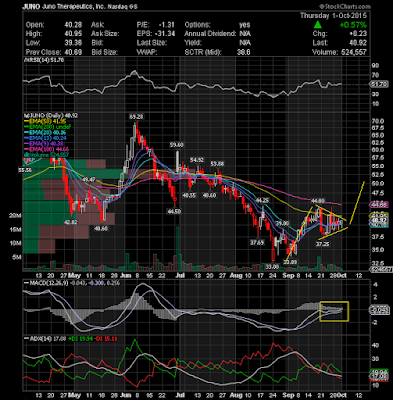This screenshot has width=393, height=400.
Task: Click the red -DI 15.11 value
Action: click(105, 339)
